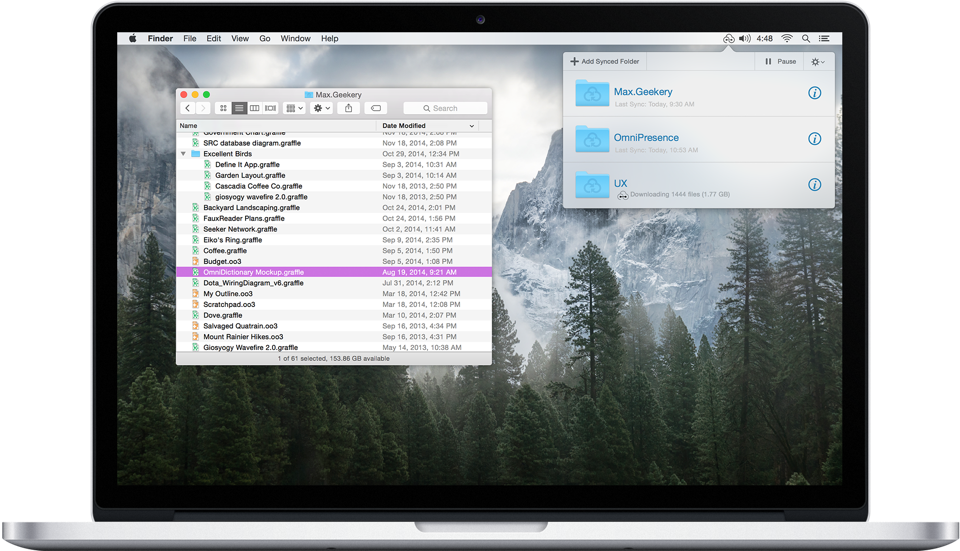Show info for the Max.Geekery synced folder
This screenshot has width=960, height=551.
tap(814, 93)
